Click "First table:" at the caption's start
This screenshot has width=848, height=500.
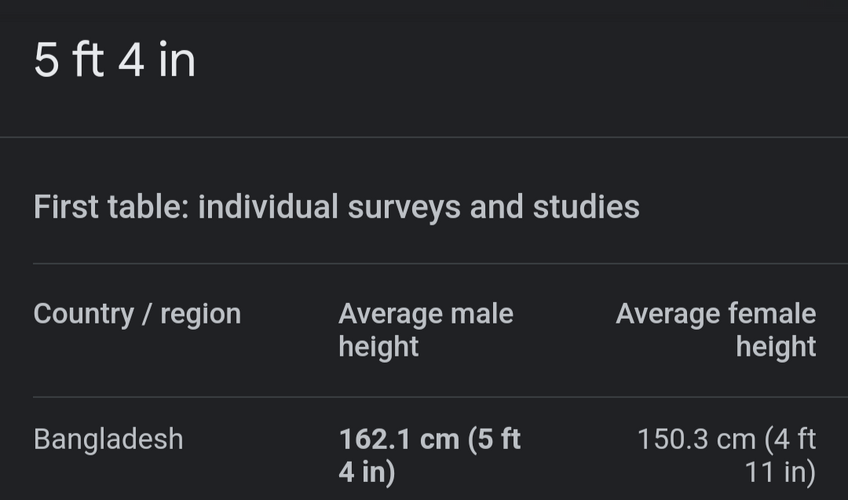(x=111, y=207)
